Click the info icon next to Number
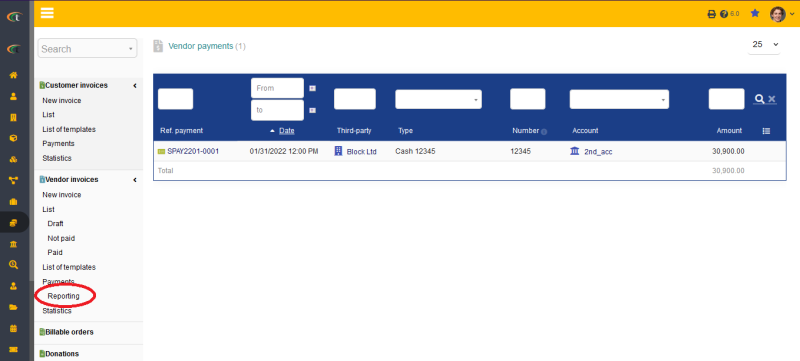The image size is (800, 361). click(544, 132)
